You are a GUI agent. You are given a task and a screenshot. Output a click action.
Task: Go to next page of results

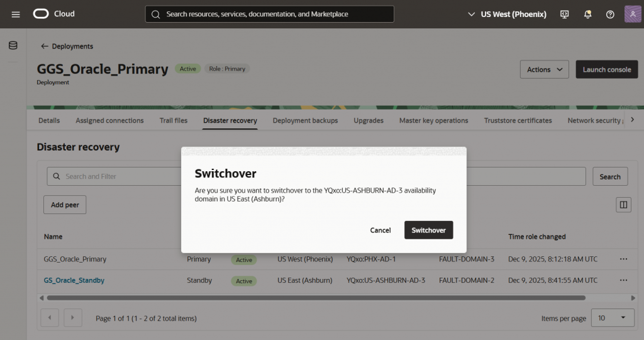point(73,318)
